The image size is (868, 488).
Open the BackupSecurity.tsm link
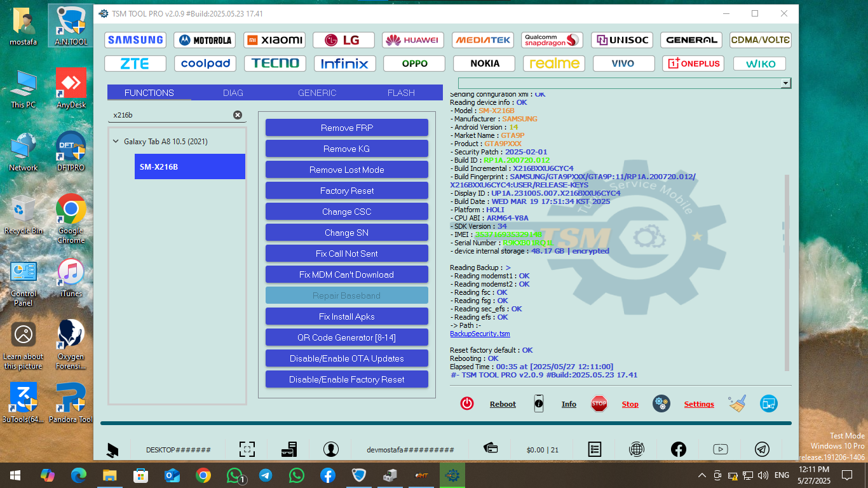pyautogui.click(x=480, y=334)
